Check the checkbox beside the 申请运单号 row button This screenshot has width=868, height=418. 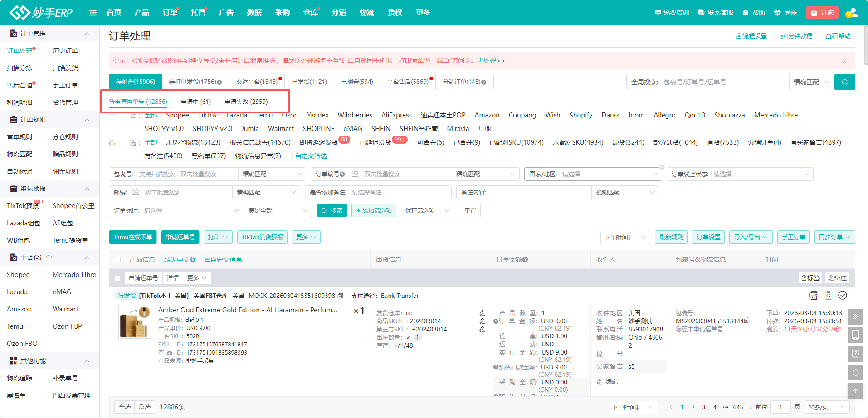[x=118, y=278]
